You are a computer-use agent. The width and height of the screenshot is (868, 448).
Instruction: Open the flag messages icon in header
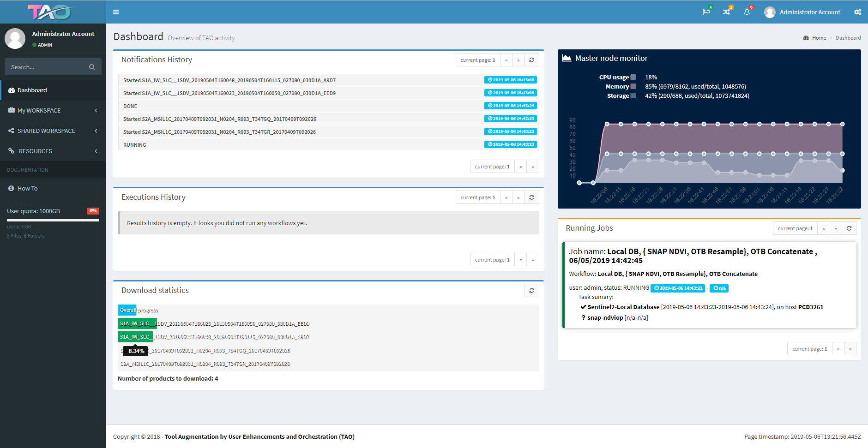[x=706, y=12]
